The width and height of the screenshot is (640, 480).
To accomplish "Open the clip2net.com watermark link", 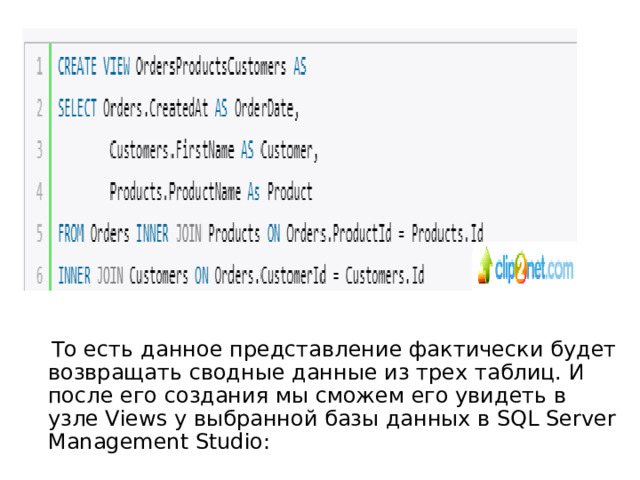I will (x=536, y=269).
